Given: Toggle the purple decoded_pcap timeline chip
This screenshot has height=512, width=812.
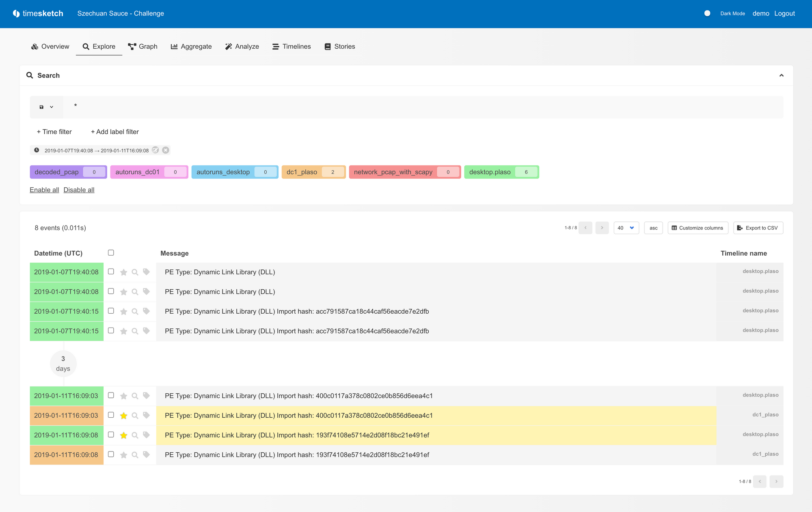Looking at the screenshot, I should point(57,172).
